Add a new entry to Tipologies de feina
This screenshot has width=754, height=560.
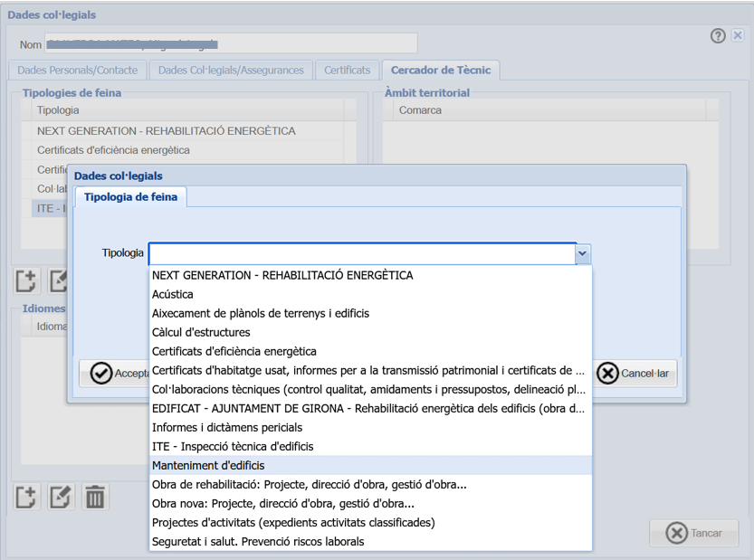26,281
